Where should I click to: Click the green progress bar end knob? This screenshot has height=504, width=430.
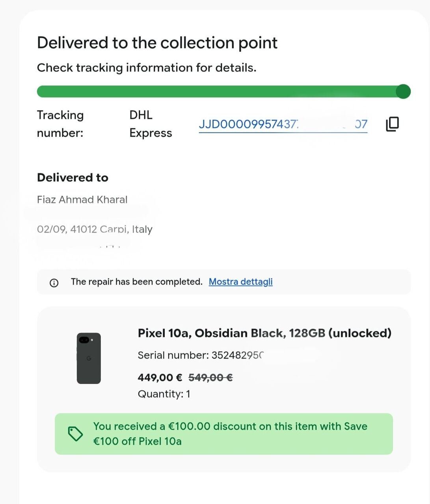[x=403, y=91]
